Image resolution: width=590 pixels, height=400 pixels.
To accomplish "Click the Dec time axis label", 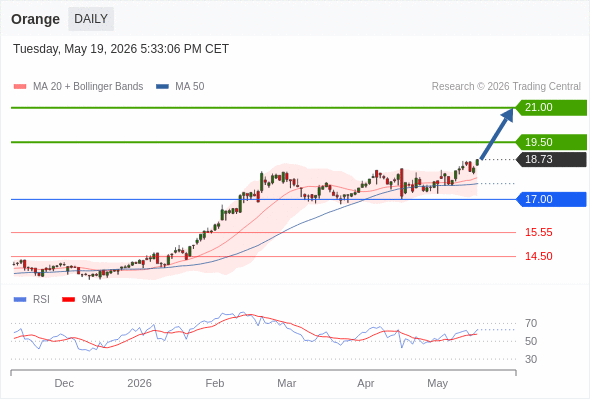I will [64, 383].
